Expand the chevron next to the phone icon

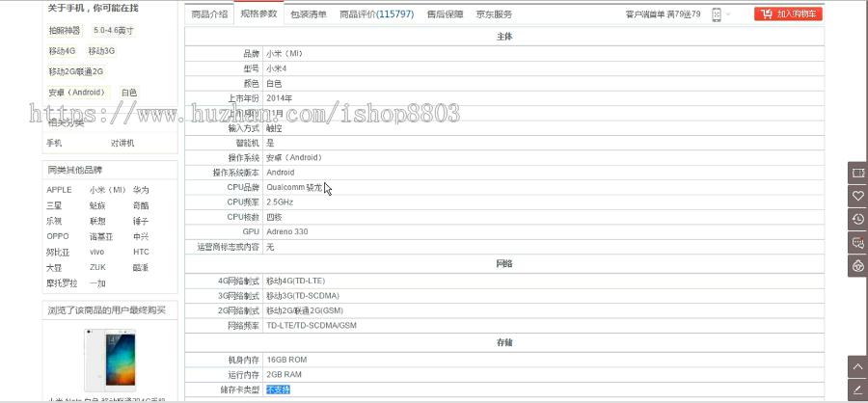(x=728, y=14)
